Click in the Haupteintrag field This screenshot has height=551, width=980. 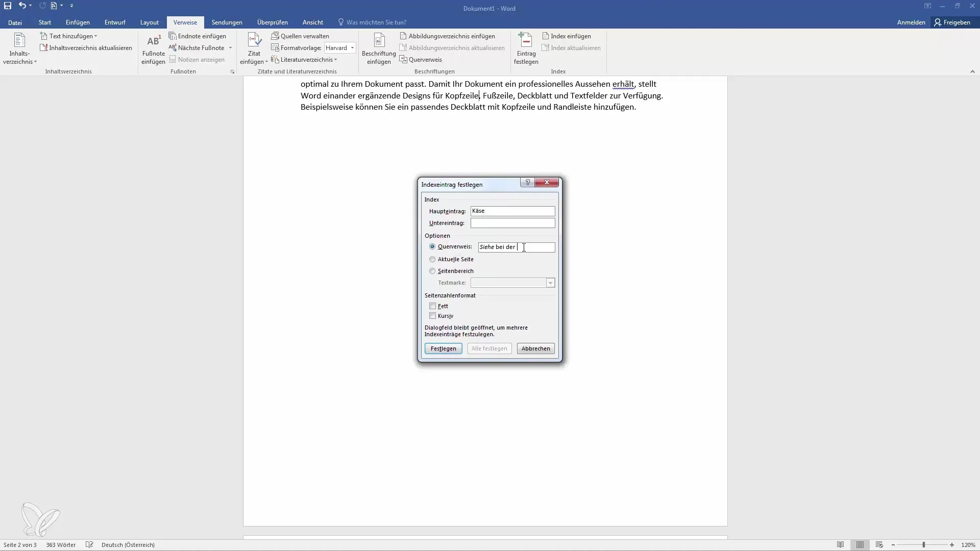[512, 211]
